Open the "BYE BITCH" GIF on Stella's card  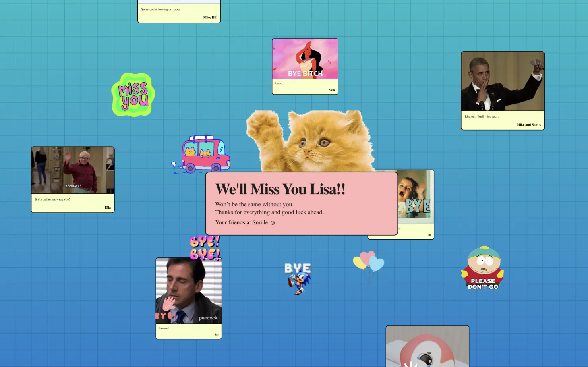(x=305, y=59)
